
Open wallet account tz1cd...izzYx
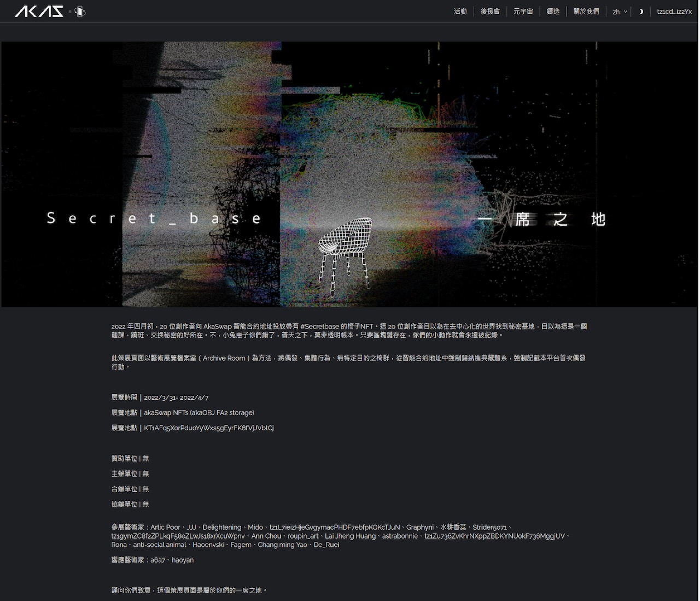(x=674, y=11)
